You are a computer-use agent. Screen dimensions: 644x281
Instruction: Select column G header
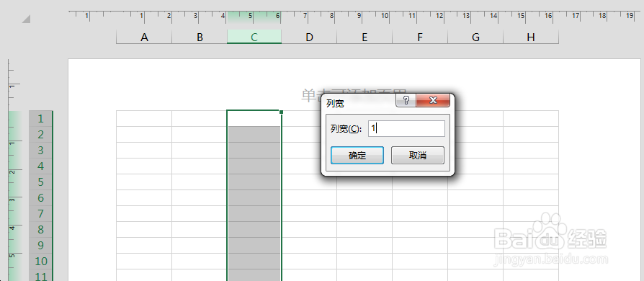coord(475,37)
